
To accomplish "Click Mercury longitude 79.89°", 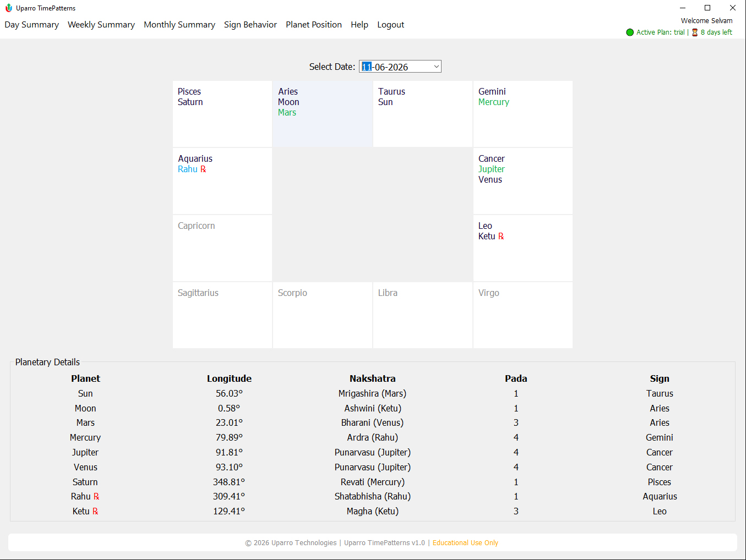I will [x=229, y=437].
